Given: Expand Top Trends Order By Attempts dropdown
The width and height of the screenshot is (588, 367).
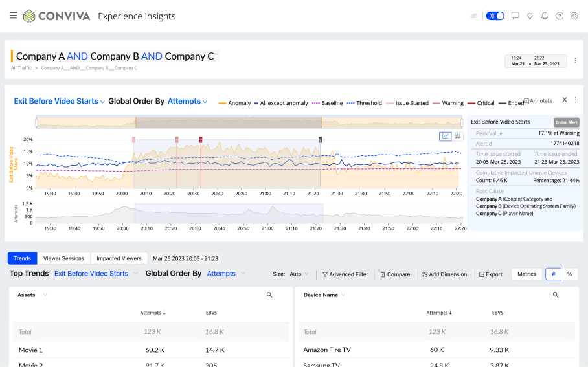Looking at the screenshot, I should coord(226,274).
